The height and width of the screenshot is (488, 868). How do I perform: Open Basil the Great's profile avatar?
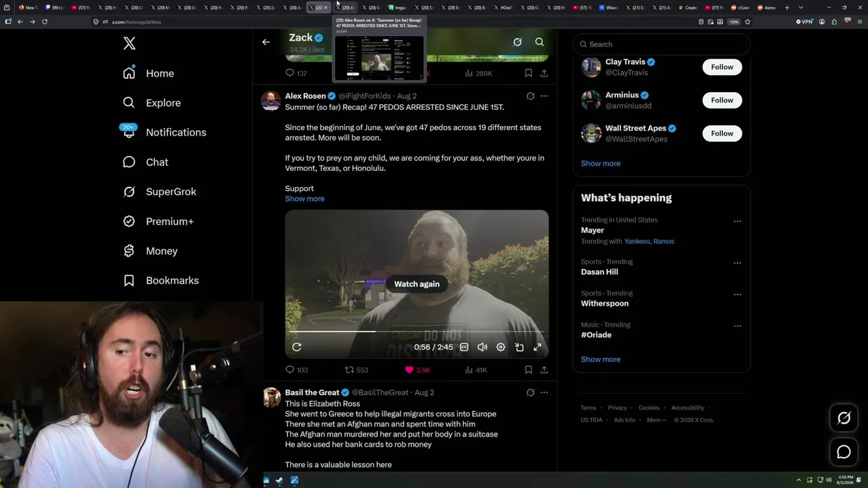[x=271, y=397]
